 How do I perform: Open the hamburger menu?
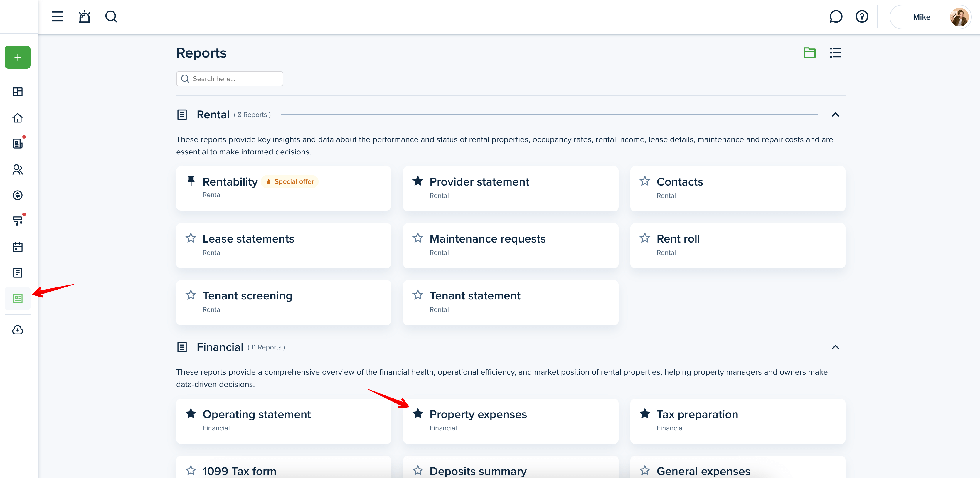click(58, 17)
